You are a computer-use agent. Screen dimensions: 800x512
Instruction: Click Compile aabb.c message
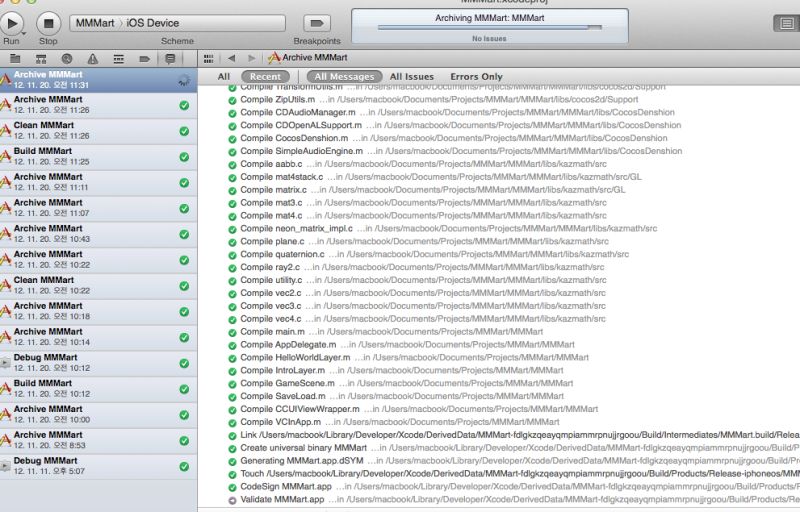coord(417,164)
